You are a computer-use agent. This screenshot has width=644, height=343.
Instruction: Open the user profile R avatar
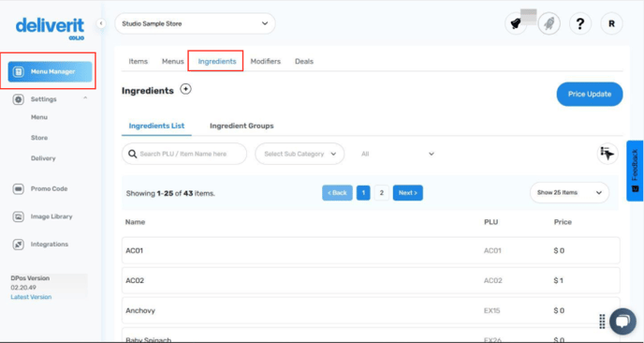(x=611, y=23)
